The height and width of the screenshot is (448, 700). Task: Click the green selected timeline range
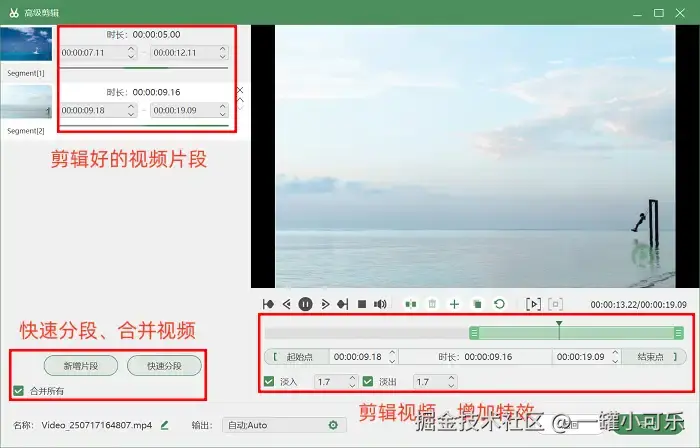pyautogui.click(x=576, y=333)
